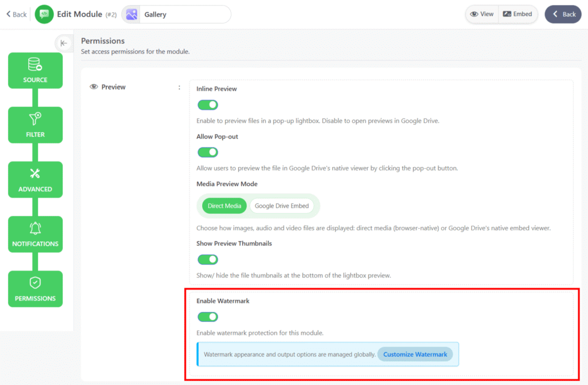Screen dimensions: 588x385
Task: Click the Embed button
Action: [517, 14]
